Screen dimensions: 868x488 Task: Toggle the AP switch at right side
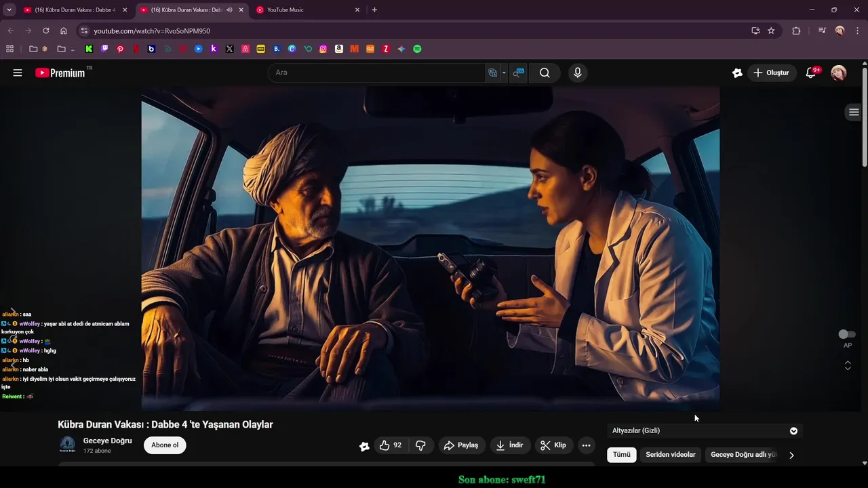[x=847, y=334]
